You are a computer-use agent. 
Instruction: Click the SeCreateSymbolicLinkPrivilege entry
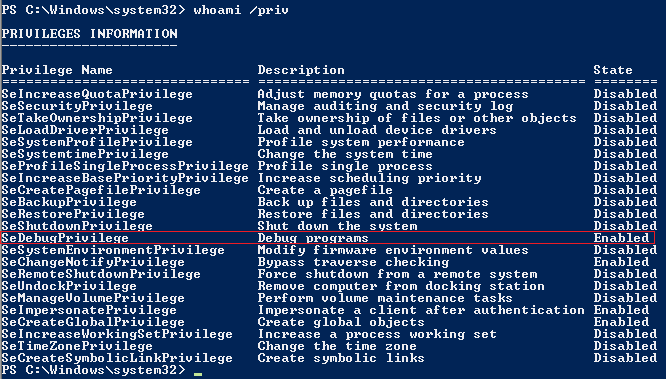click(x=117, y=358)
